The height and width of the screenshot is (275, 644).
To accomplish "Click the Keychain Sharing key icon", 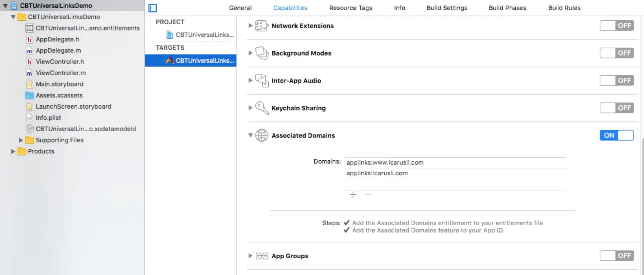I will [262, 108].
